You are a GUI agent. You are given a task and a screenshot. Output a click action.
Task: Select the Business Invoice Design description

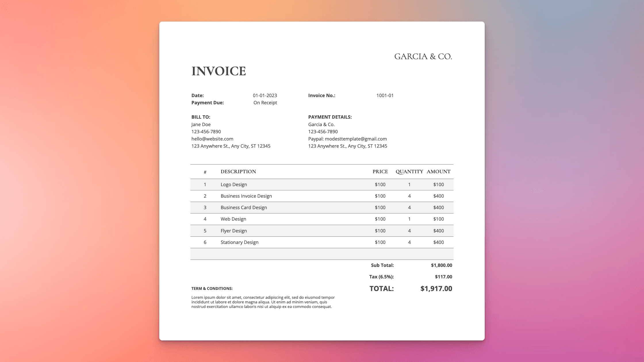(246, 196)
